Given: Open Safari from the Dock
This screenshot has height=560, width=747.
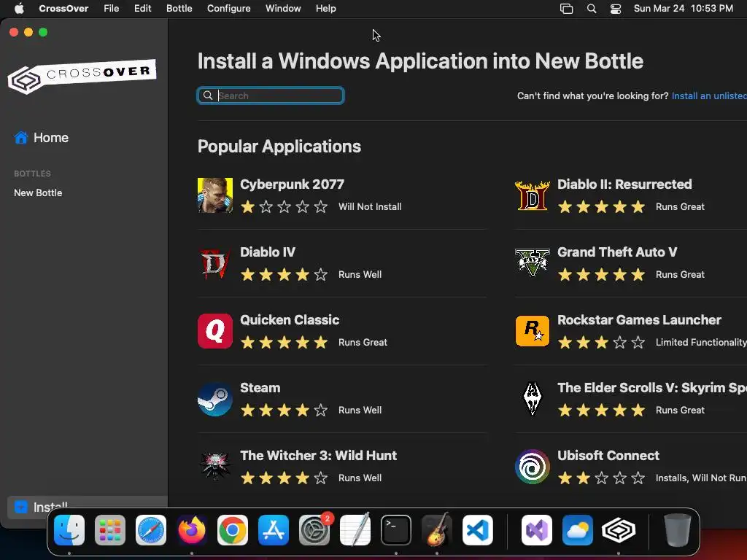Looking at the screenshot, I should click(151, 529).
